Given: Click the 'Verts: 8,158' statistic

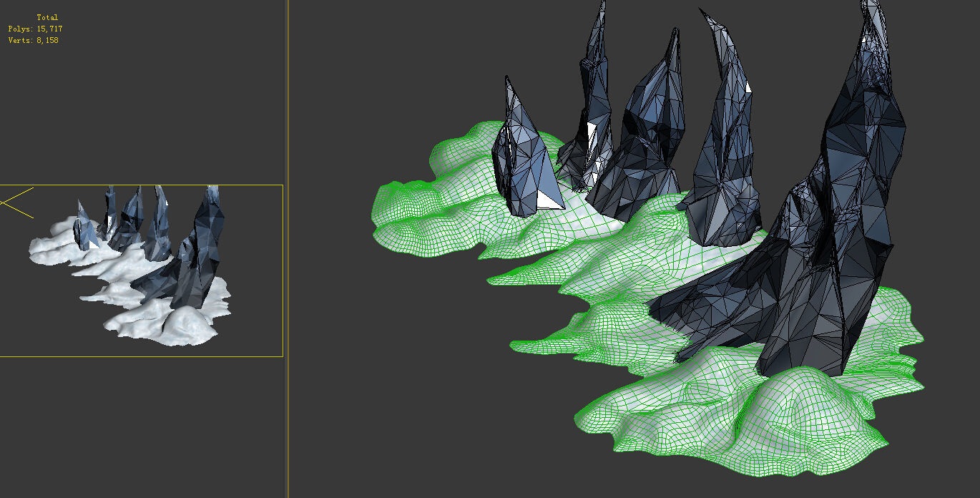Looking at the screenshot, I should click(34, 41).
